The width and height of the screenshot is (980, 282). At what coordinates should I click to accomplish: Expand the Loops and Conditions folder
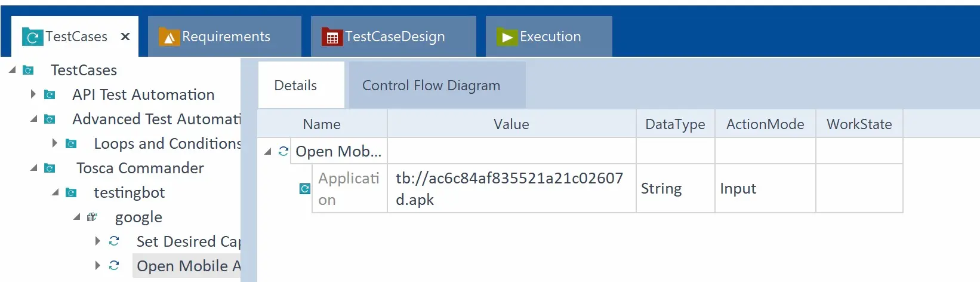click(55, 143)
